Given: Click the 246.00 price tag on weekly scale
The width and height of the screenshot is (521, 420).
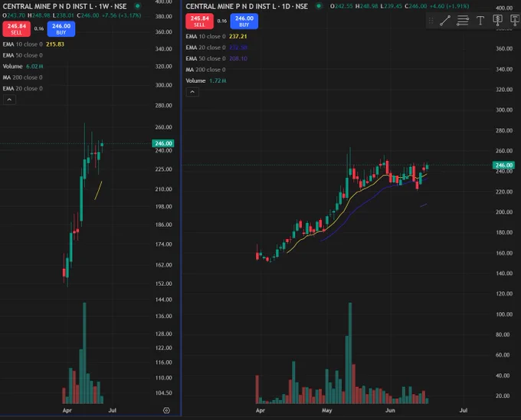Looking at the screenshot, I should [163, 143].
